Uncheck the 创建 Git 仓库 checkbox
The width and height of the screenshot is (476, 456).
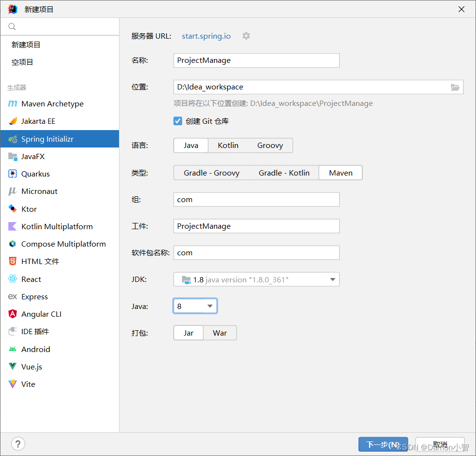click(178, 121)
